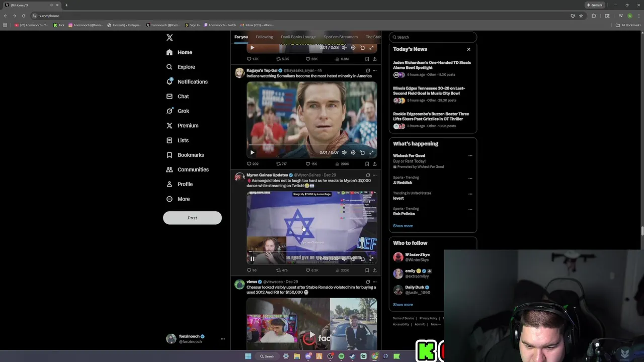
Task: Reply to Kaguya's Top Gal post
Action: pyautogui.click(x=252, y=164)
